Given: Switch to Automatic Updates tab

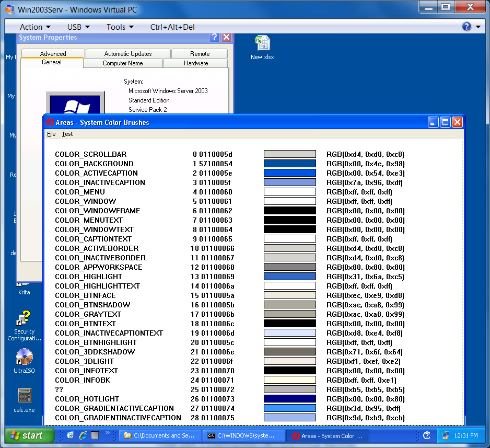Looking at the screenshot, I should (128, 53).
